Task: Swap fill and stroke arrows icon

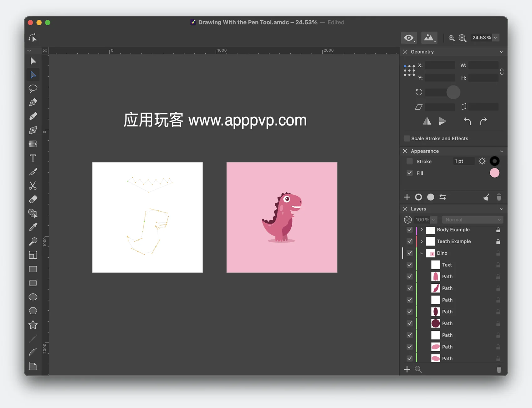Action: click(442, 197)
